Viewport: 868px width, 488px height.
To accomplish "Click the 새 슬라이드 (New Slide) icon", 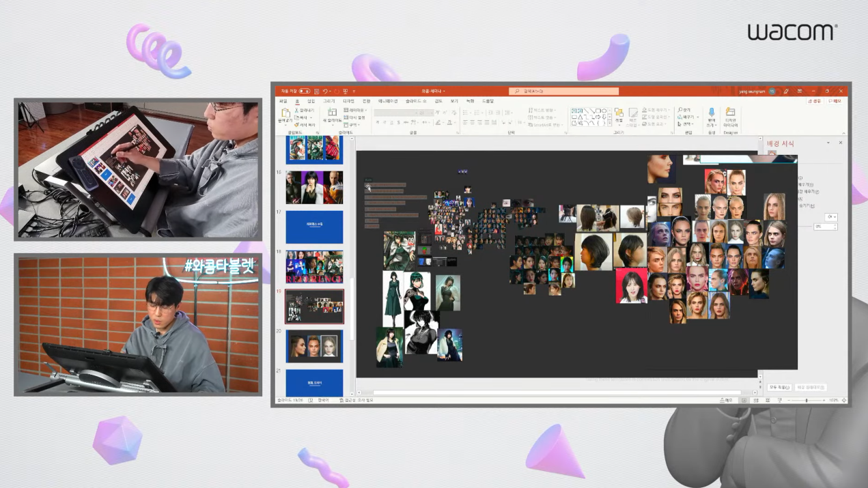I will [332, 112].
